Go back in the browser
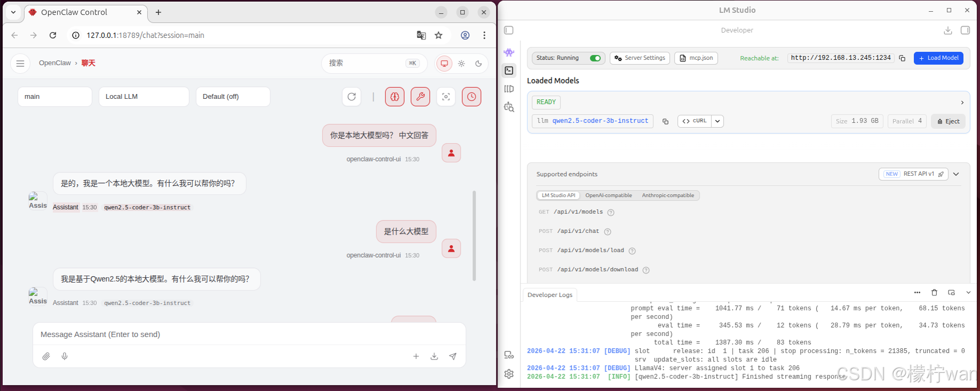This screenshot has width=980, height=391. coord(14,35)
